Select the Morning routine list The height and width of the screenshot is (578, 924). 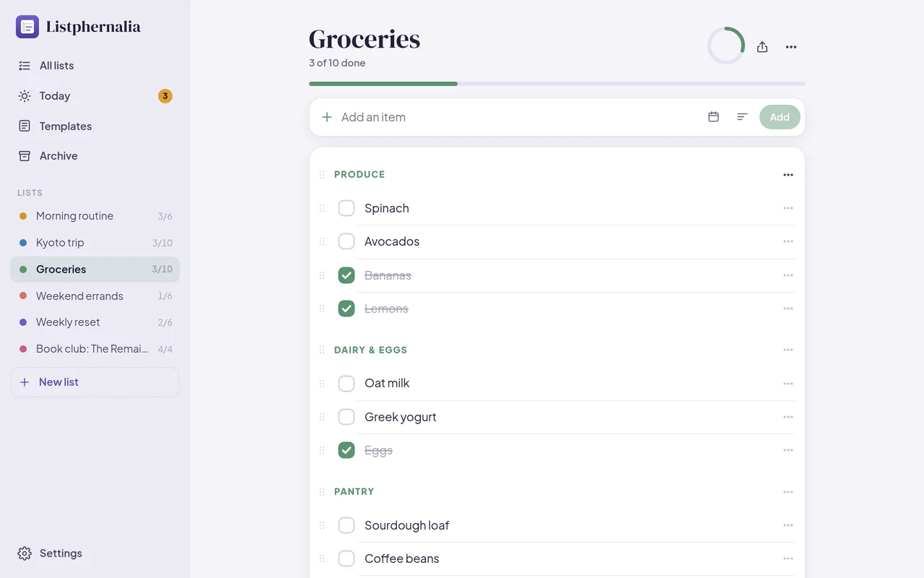pos(95,216)
